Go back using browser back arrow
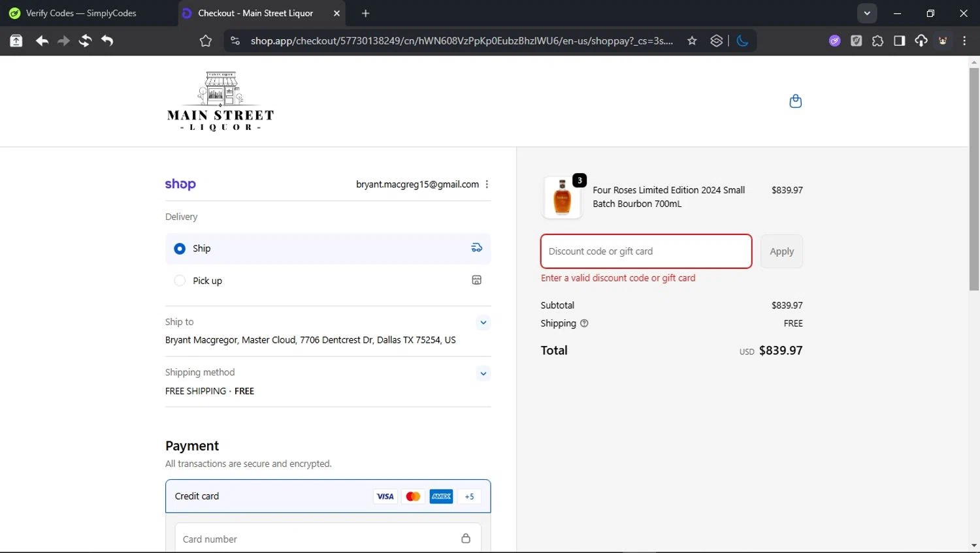The height and width of the screenshot is (553, 980). point(42,40)
